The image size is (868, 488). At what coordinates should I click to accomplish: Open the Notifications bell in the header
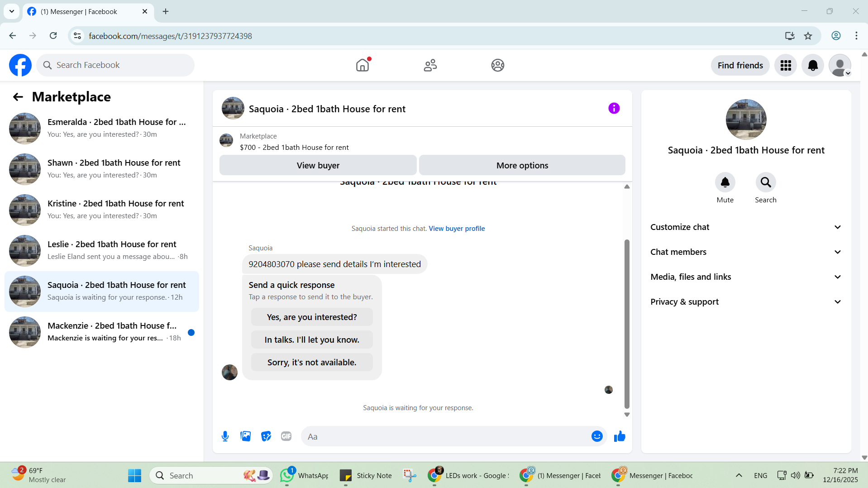(813, 65)
